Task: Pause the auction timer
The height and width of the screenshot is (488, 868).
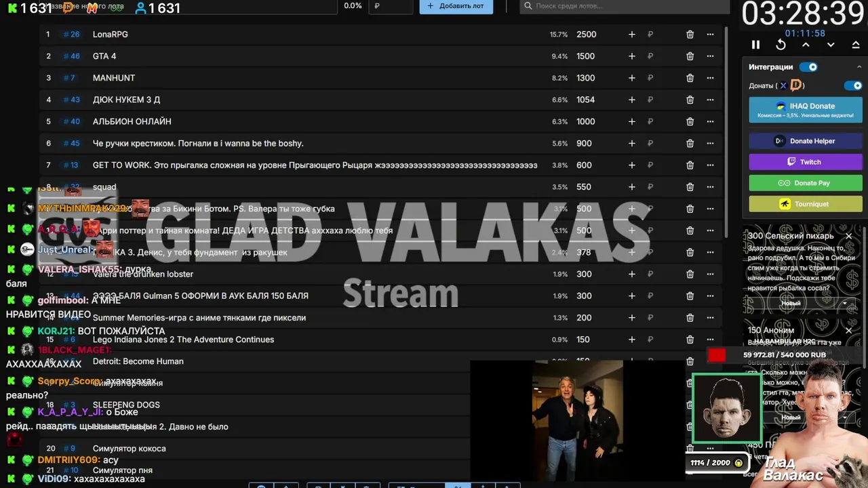Action: (755, 45)
